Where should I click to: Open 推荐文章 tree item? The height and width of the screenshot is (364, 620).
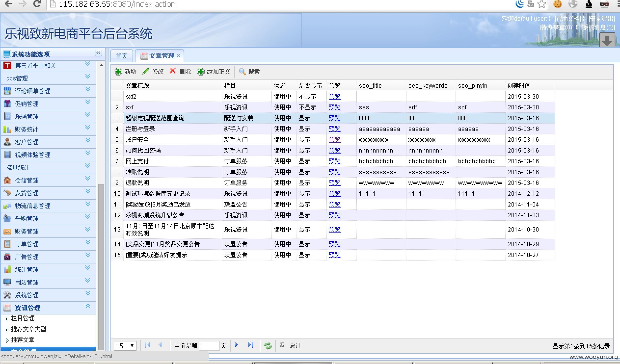point(23,340)
